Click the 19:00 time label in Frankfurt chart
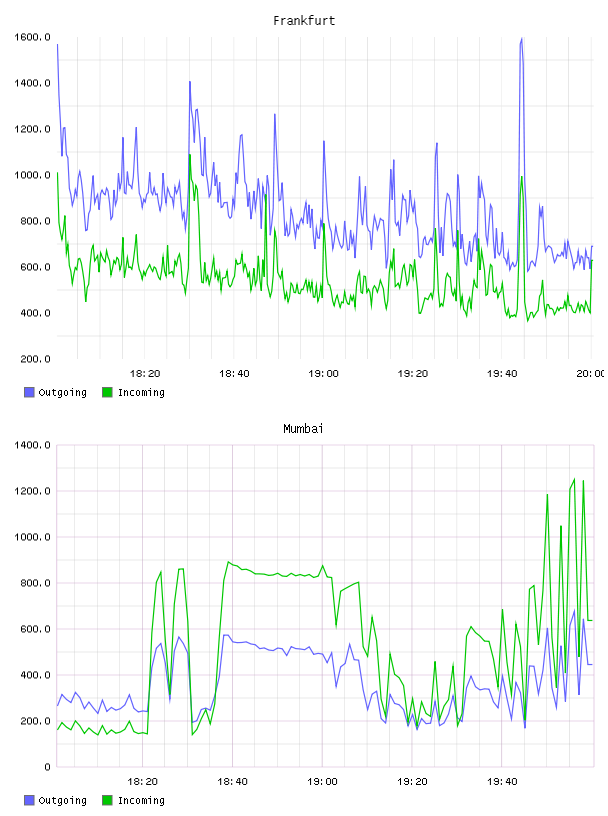This screenshot has width=608, height=816. [323, 374]
